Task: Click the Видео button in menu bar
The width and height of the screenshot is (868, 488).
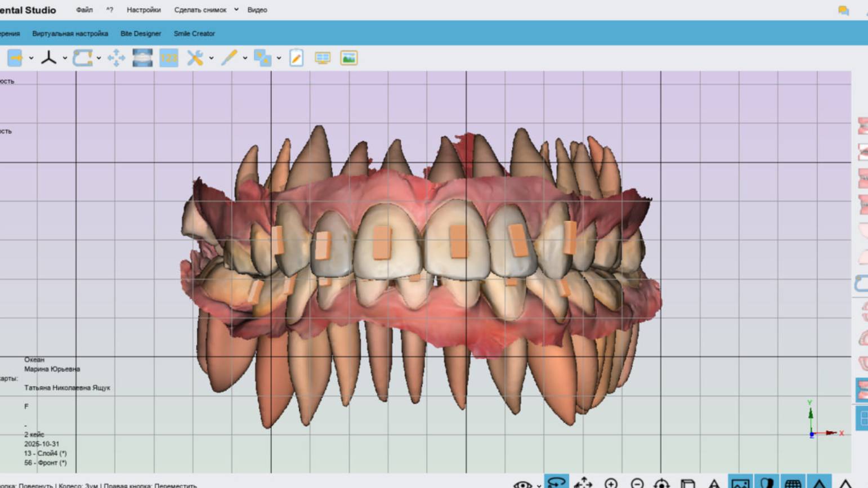Action: [257, 10]
